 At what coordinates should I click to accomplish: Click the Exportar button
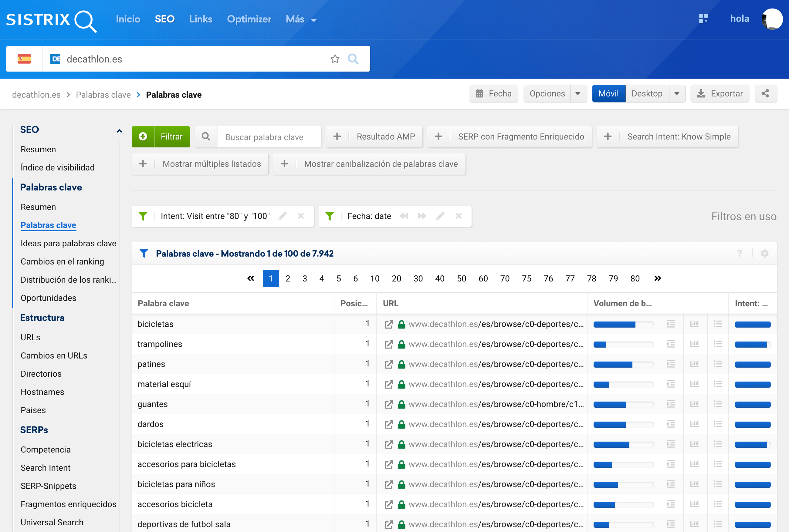pos(720,94)
